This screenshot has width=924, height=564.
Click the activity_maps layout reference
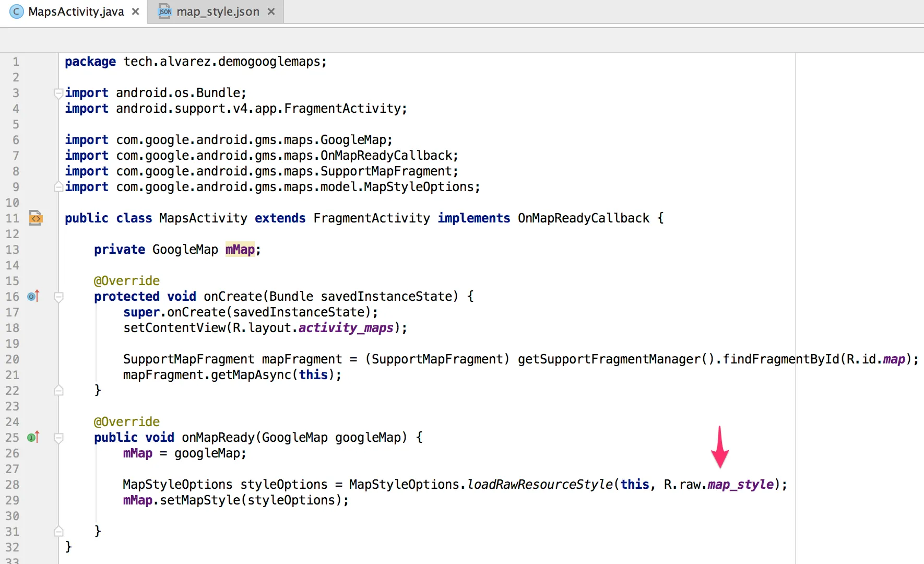point(346,328)
